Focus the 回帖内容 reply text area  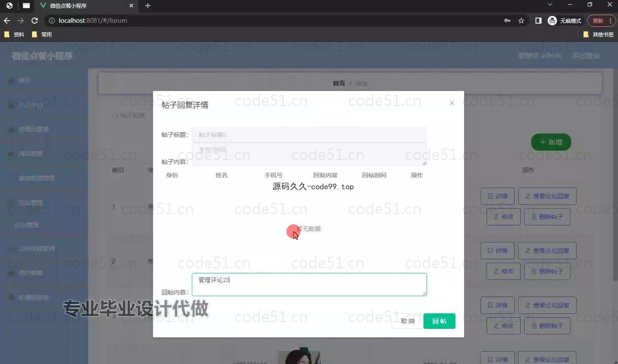(309, 285)
